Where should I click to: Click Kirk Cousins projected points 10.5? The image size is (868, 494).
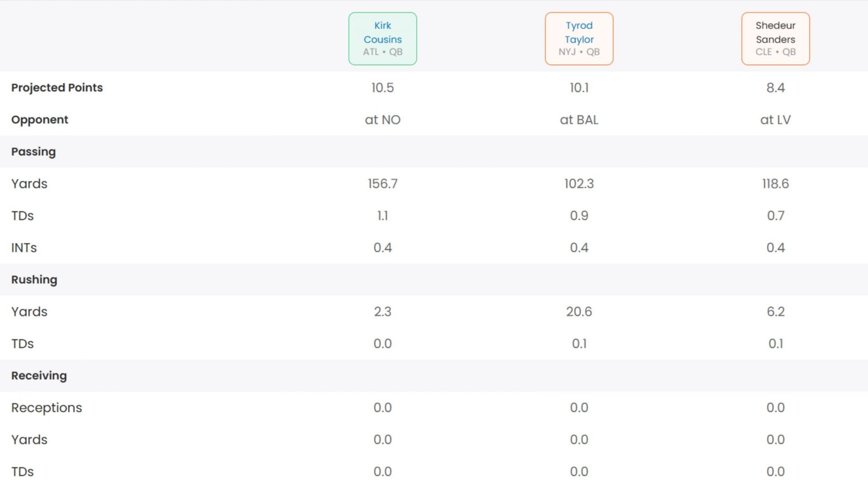[382, 87]
